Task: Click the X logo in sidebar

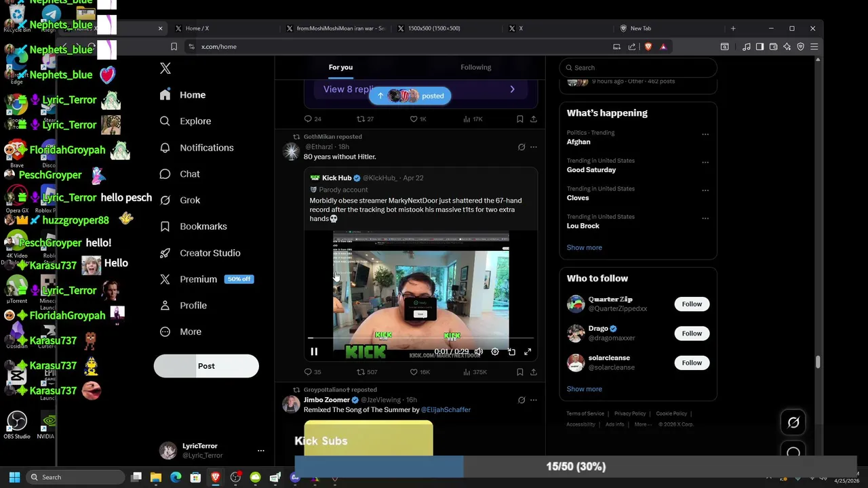Action: point(165,68)
